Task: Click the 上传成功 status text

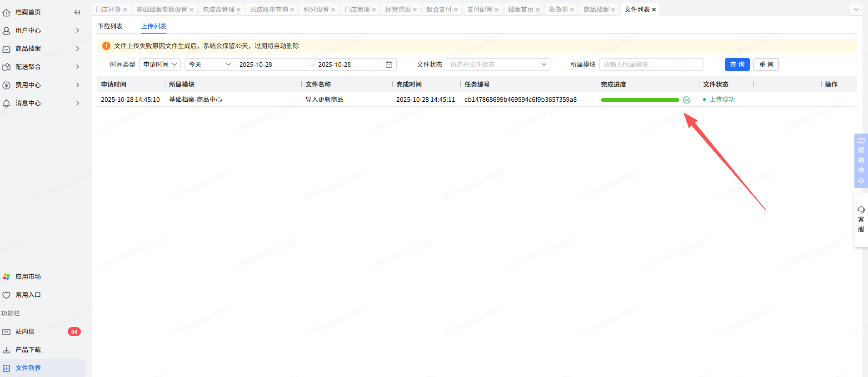Action: (722, 99)
